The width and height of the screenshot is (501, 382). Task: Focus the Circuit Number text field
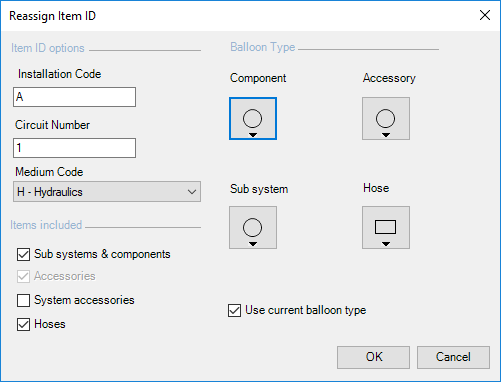(x=74, y=148)
